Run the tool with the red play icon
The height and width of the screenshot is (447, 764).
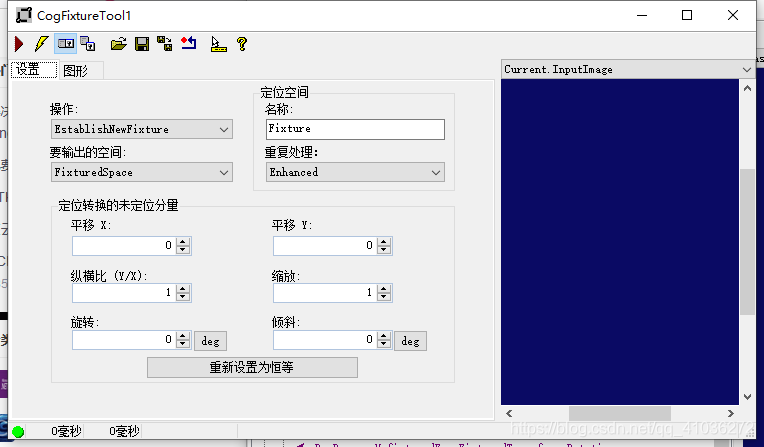(19, 44)
